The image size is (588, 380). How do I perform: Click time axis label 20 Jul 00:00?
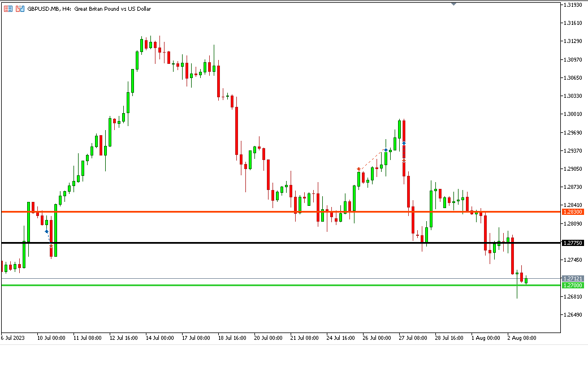click(268, 338)
